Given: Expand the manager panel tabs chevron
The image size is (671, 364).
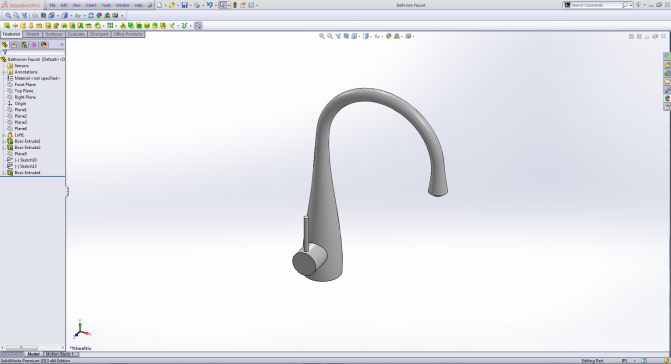Looking at the screenshot, I should [62, 44].
